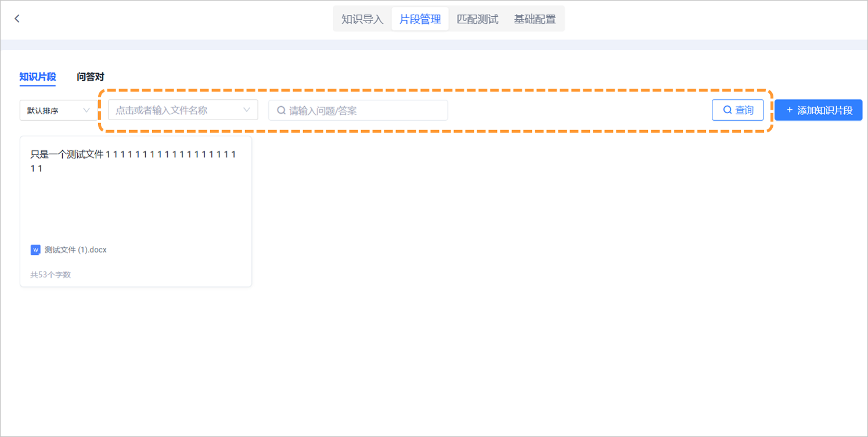Click inside the 请输入问题/答案 search field

pyautogui.click(x=357, y=110)
